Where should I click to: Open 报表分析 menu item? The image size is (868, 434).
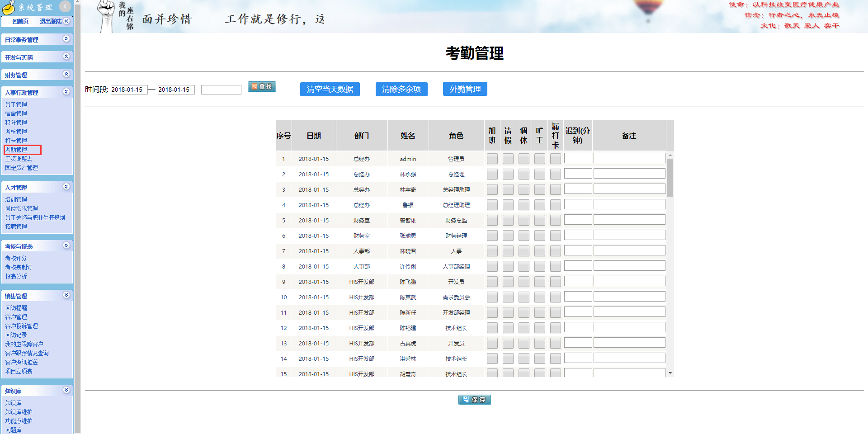tap(16, 276)
